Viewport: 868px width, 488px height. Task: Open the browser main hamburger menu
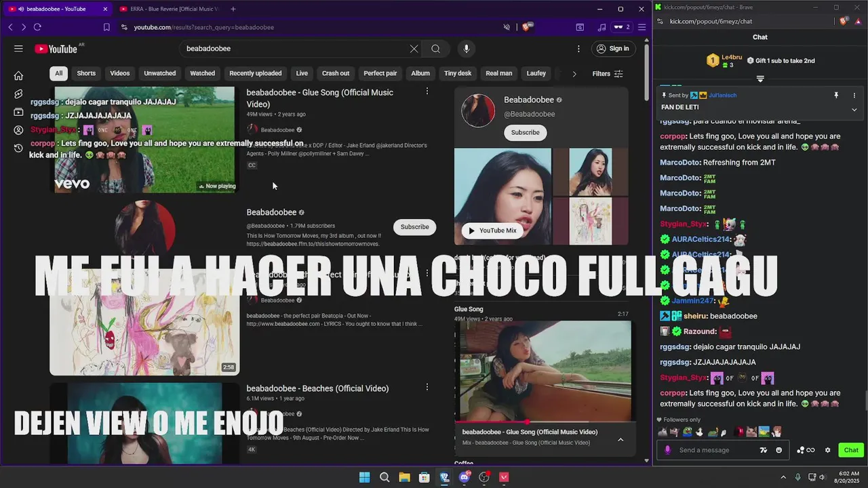[642, 27]
